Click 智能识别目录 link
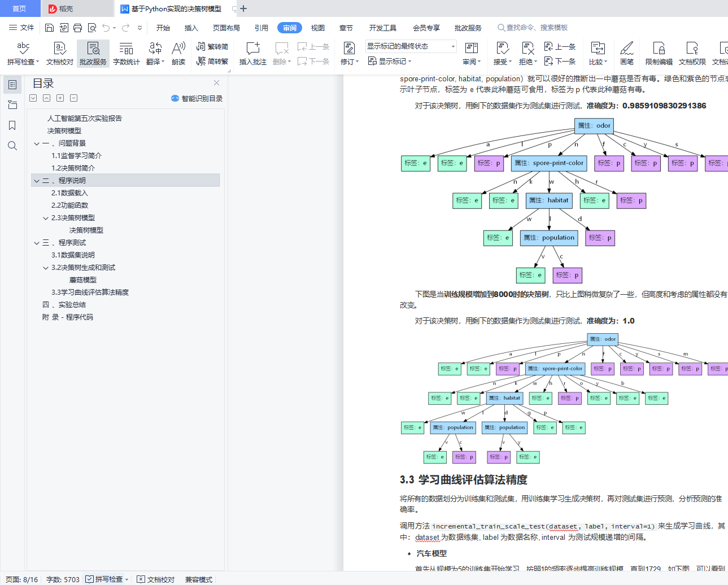The image size is (728, 585). [x=197, y=98]
